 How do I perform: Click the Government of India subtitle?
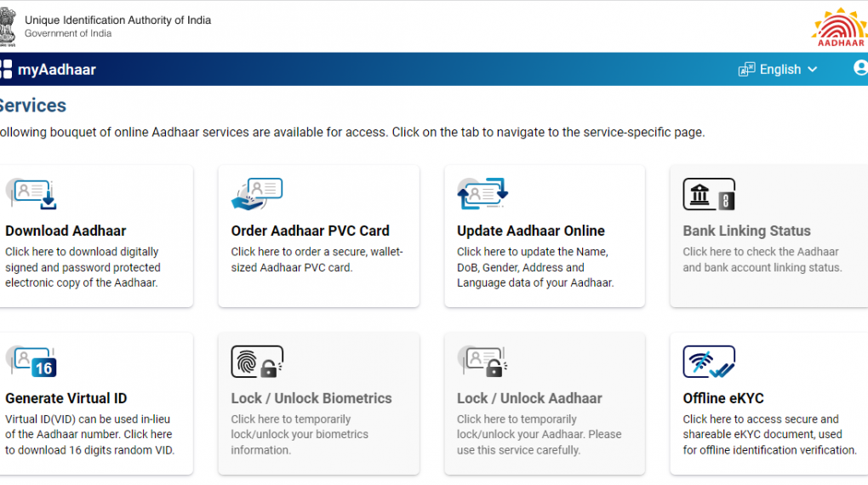click(x=67, y=33)
